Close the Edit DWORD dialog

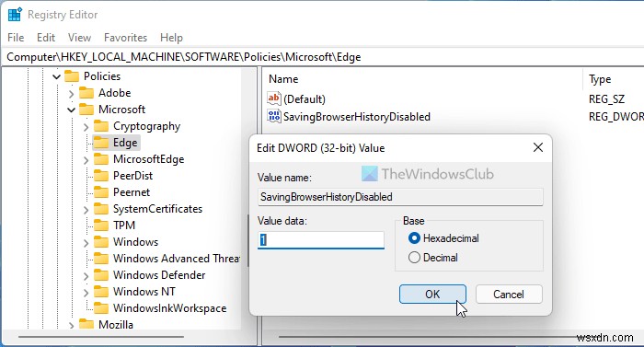coord(537,147)
